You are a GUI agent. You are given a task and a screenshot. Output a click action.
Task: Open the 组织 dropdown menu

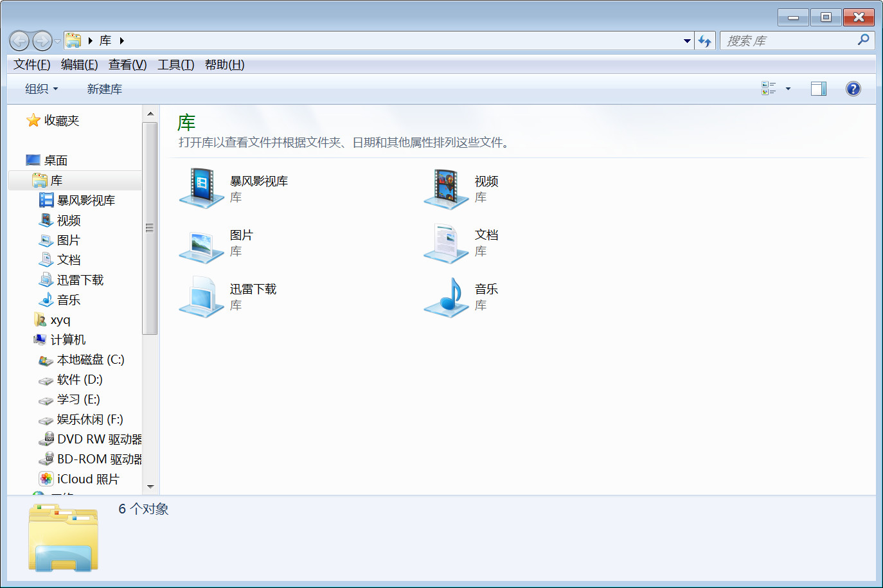tap(42, 89)
